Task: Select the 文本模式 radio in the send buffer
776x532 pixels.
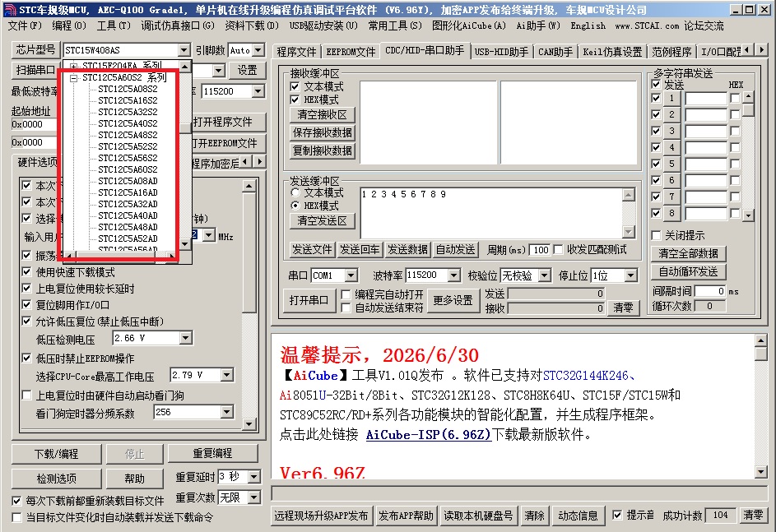Action: click(x=295, y=192)
